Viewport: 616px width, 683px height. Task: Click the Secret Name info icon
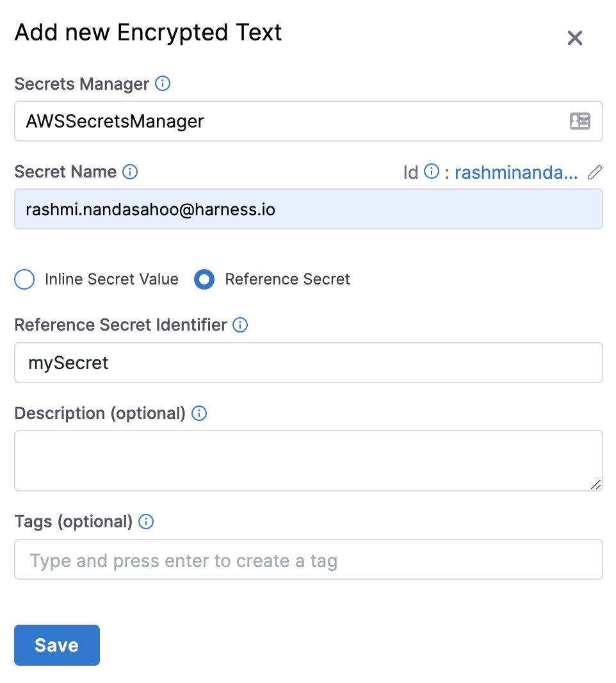(x=130, y=172)
